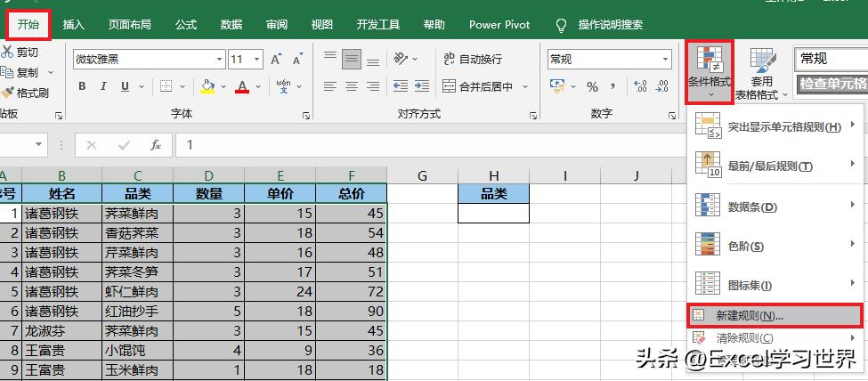Apply percent style icon
Image resolution: width=868 pixels, height=381 pixels.
(x=592, y=87)
